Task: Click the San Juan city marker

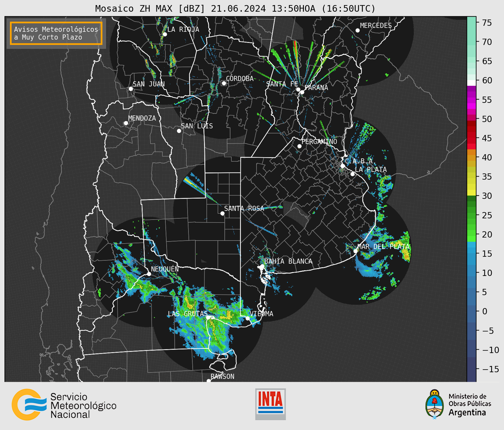Action: pyautogui.click(x=131, y=89)
